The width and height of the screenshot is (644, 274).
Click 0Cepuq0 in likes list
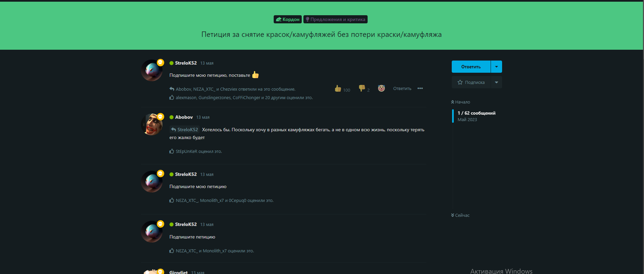pyautogui.click(x=238, y=200)
